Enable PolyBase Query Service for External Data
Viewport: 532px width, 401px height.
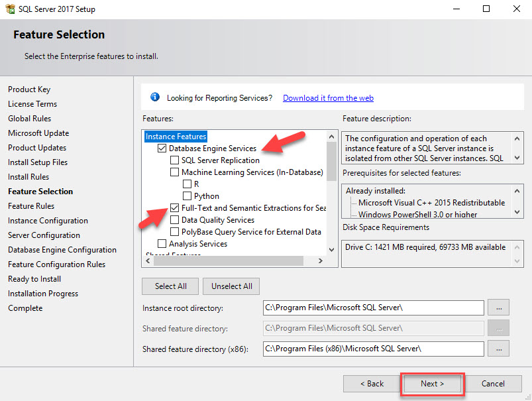(174, 232)
